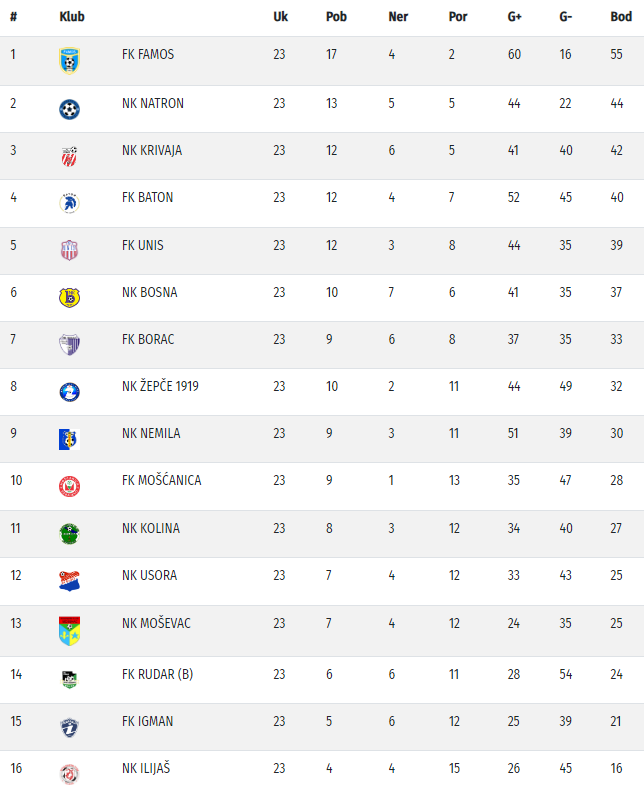This screenshot has height=793, width=644.
Task: Open the NK NEMILA team name
Action: 151,434
